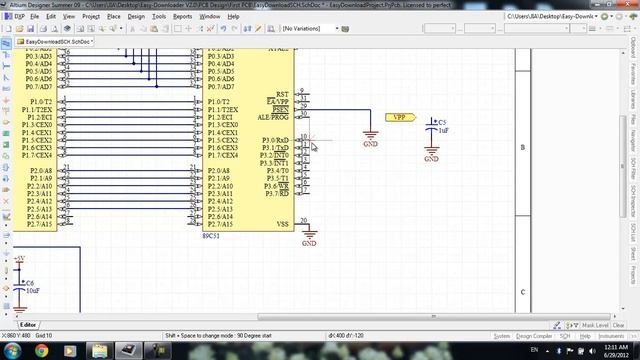640x360 pixels.
Task: Open dropdown arrow next to Back button
Action: click(x=611, y=16)
